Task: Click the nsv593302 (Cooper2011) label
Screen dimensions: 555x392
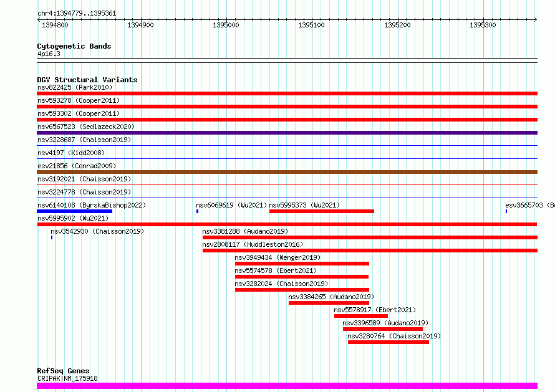Action: click(x=79, y=113)
